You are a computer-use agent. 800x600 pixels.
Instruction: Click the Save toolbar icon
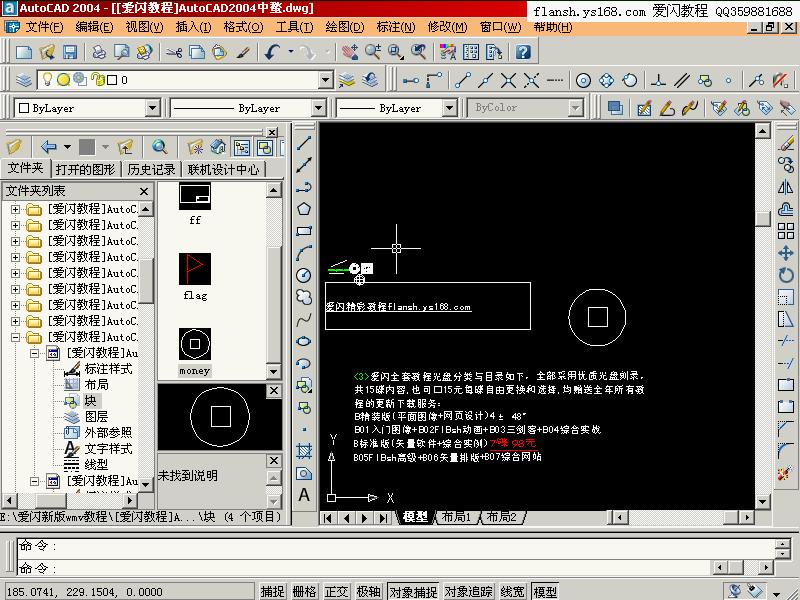pyautogui.click(x=70, y=52)
